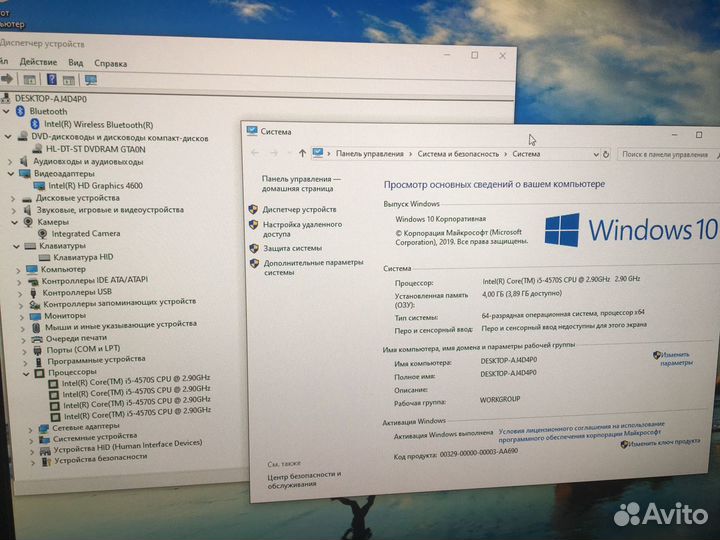This screenshot has height=540, width=720.
Task: Expand Звуковые, игровые и видеоустройства node
Action: click(14, 210)
